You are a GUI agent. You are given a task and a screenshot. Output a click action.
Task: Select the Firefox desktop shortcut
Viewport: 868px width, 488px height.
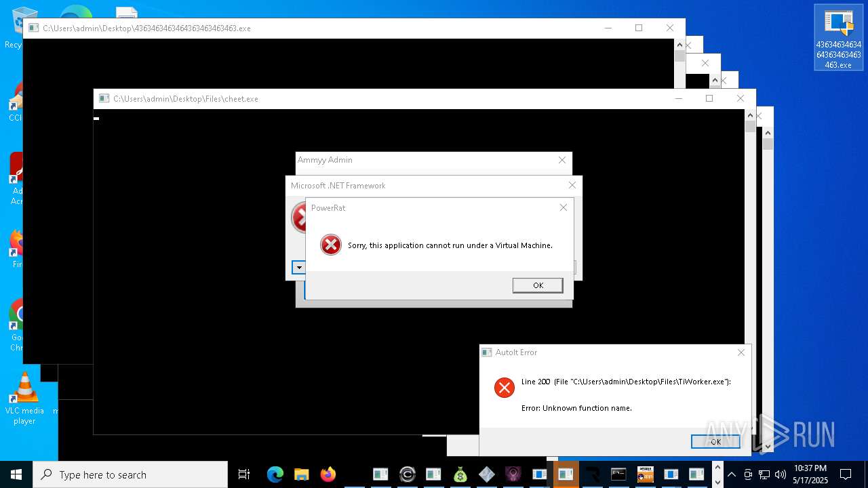click(x=16, y=249)
